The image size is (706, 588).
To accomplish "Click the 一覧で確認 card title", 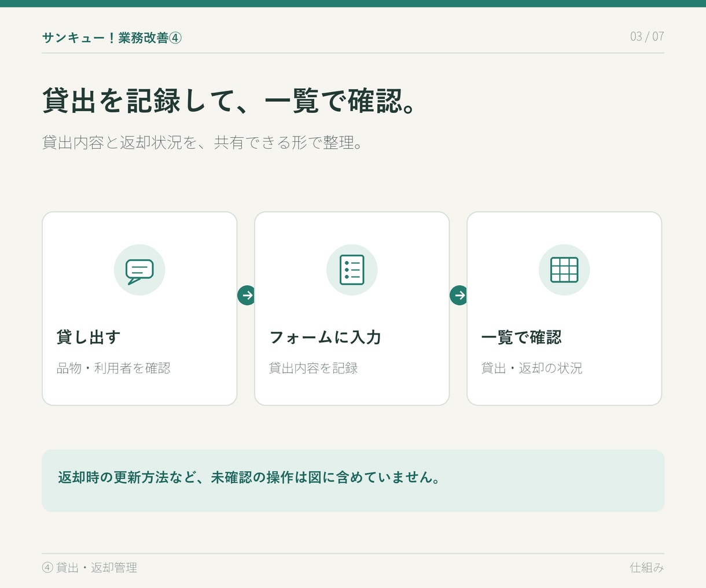I will click(521, 337).
